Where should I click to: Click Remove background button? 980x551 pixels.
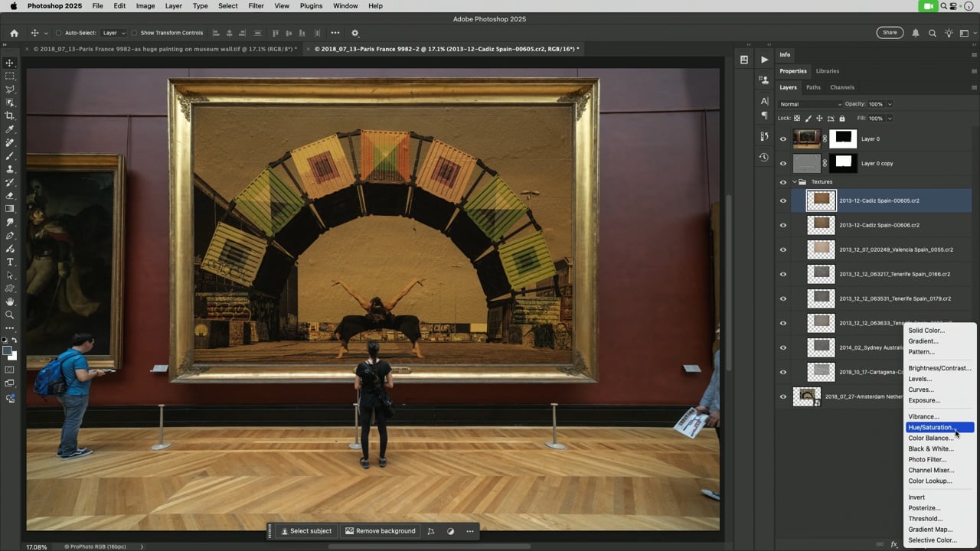pyautogui.click(x=381, y=531)
